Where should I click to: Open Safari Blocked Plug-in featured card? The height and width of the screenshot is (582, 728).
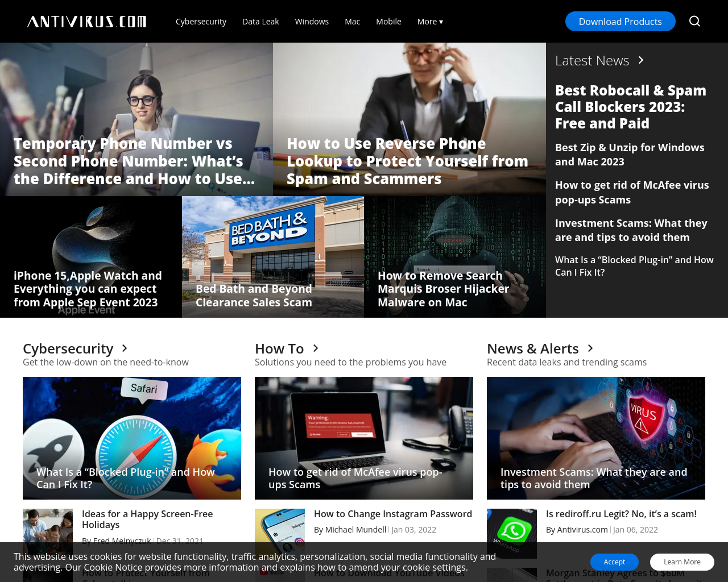click(x=132, y=438)
